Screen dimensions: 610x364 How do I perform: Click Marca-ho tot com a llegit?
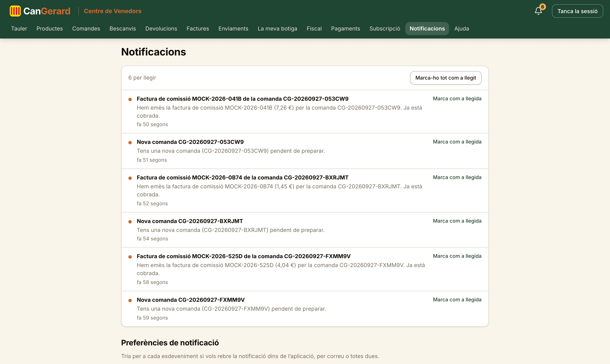coord(446,78)
